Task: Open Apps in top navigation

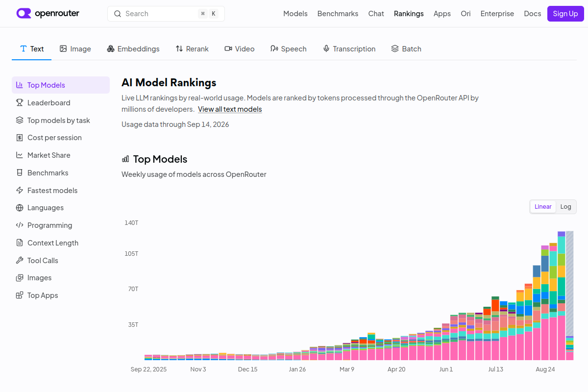Action: tap(442, 14)
